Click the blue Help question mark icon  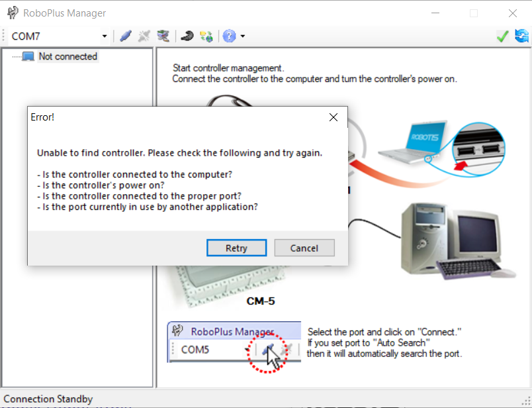pyautogui.click(x=229, y=36)
